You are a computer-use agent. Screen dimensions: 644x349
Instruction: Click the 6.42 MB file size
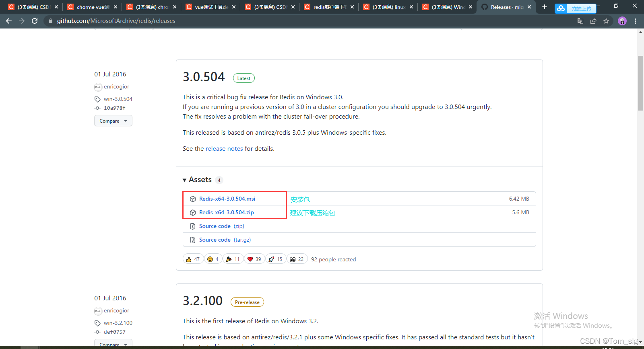pyautogui.click(x=519, y=199)
